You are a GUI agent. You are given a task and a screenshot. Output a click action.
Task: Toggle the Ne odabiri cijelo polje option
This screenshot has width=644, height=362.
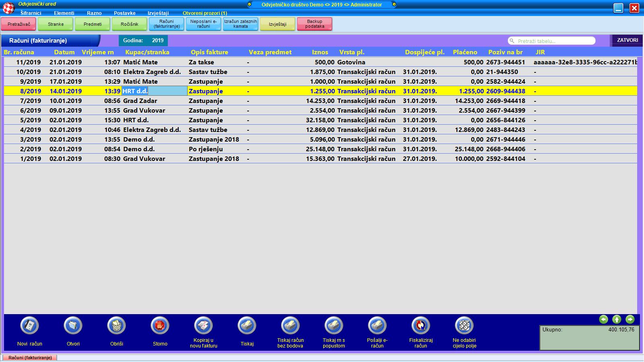464,326
